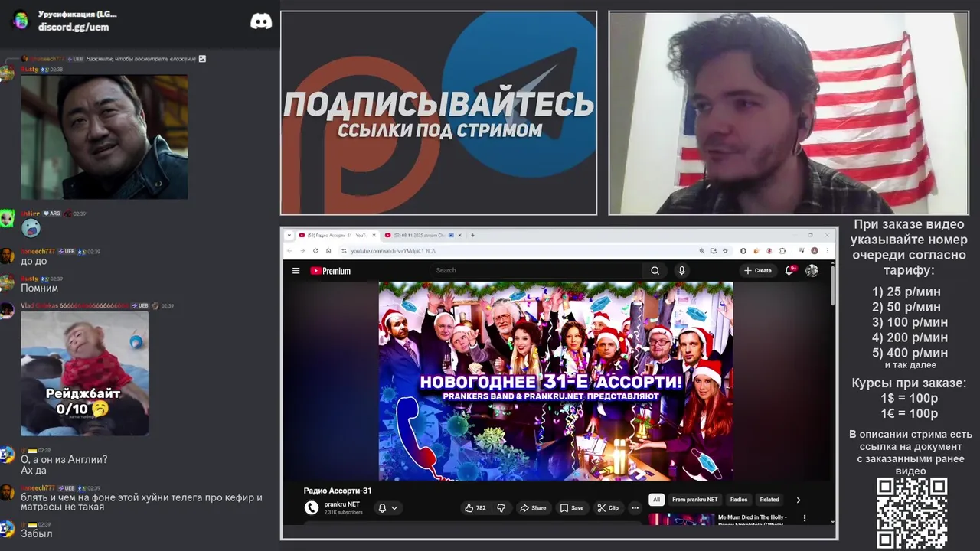This screenshot has height=551, width=980.
Task: Reload the browser page
Action: pyautogui.click(x=315, y=250)
